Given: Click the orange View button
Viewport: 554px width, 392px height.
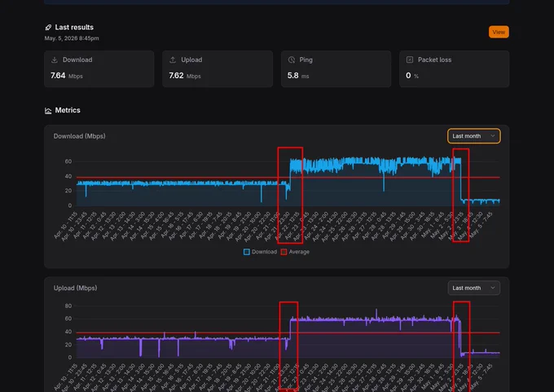Looking at the screenshot, I should click(499, 32).
